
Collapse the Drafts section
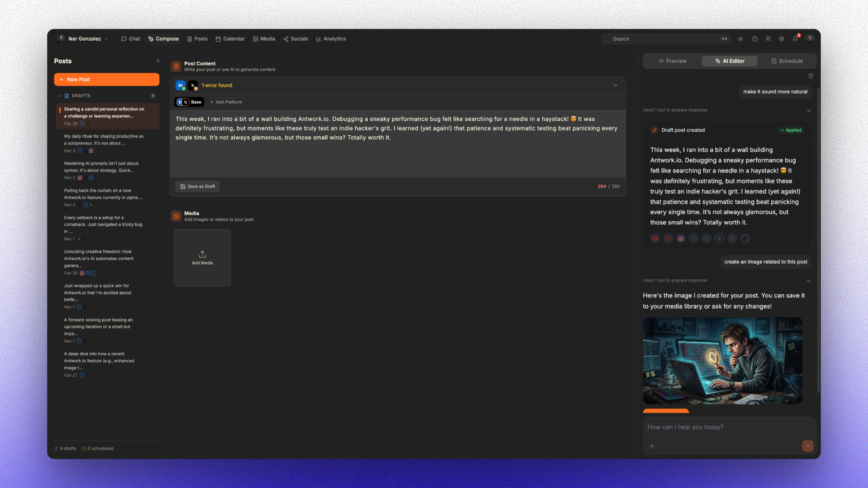point(59,95)
